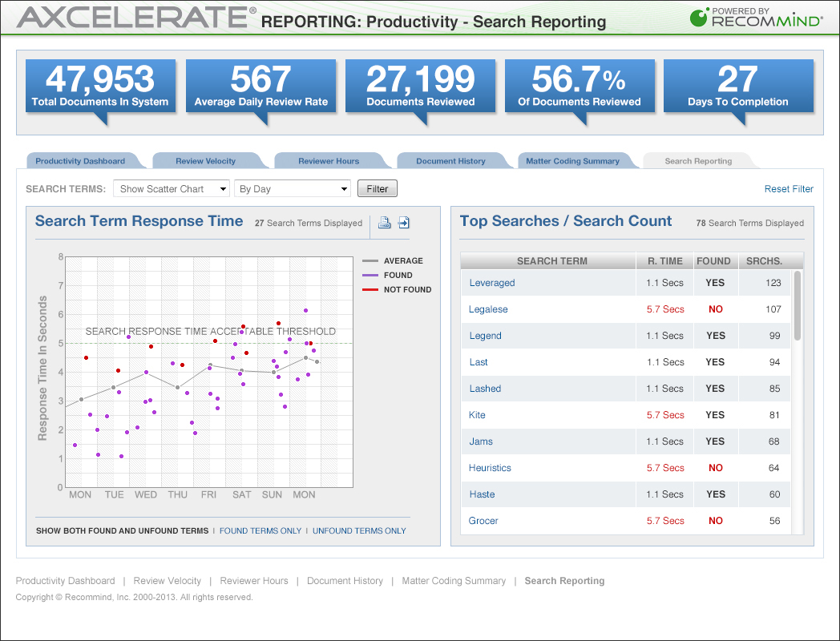The width and height of the screenshot is (840, 641).
Task: Open the Legend search term
Action: [x=486, y=336]
